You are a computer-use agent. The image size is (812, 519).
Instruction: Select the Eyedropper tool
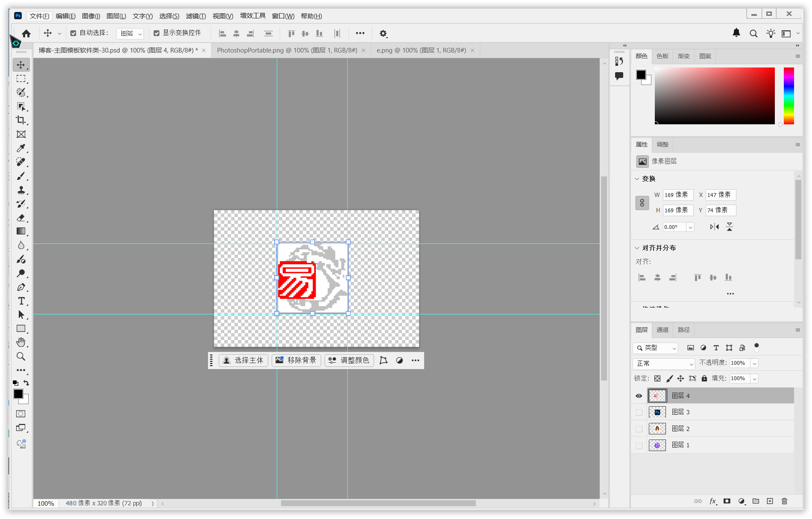(x=21, y=148)
